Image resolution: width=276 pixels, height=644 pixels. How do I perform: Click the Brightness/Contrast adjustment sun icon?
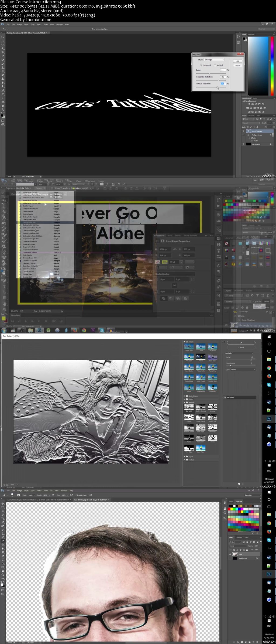[249, 104]
